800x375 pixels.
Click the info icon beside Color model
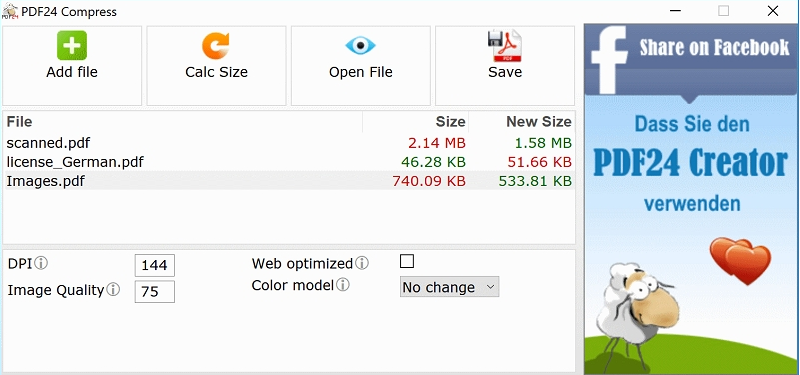coord(343,285)
